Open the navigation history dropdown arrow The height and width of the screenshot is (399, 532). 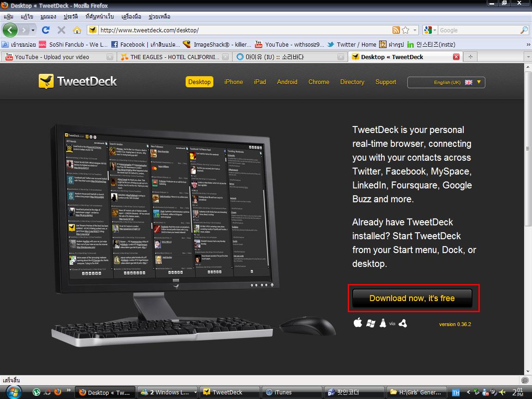click(x=33, y=30)
